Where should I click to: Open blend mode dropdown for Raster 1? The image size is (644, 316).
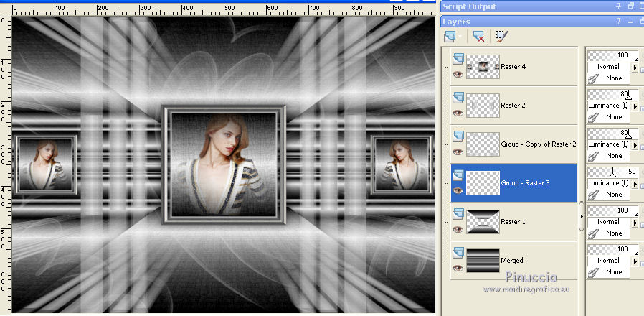(x=635, y=222)
